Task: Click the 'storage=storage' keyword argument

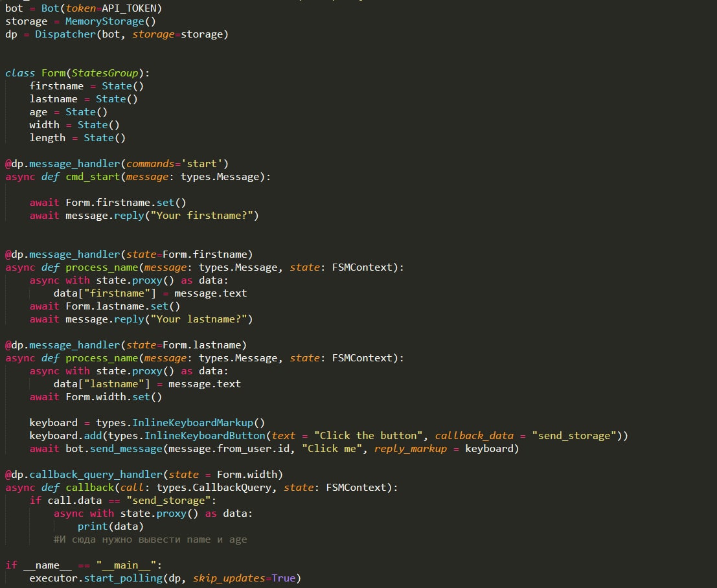Action: click(x=177, y=34)
